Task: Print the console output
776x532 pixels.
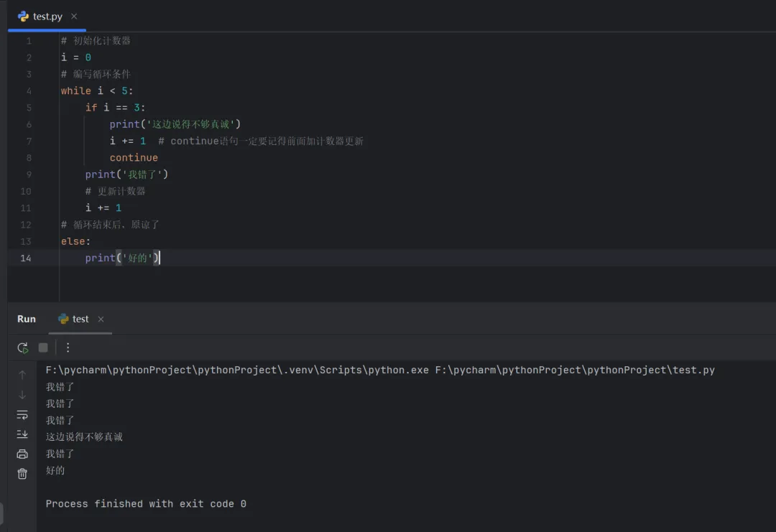Action: click(22, 454)
